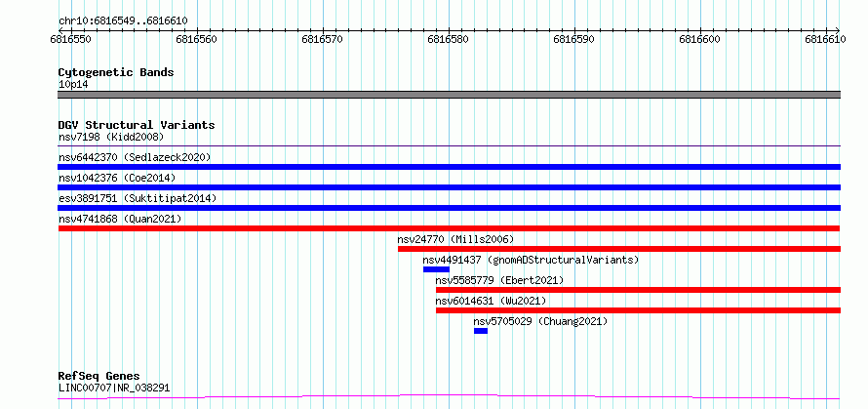
Task: Click the red bar for nsv5585779
Action: tap(638, 290)
